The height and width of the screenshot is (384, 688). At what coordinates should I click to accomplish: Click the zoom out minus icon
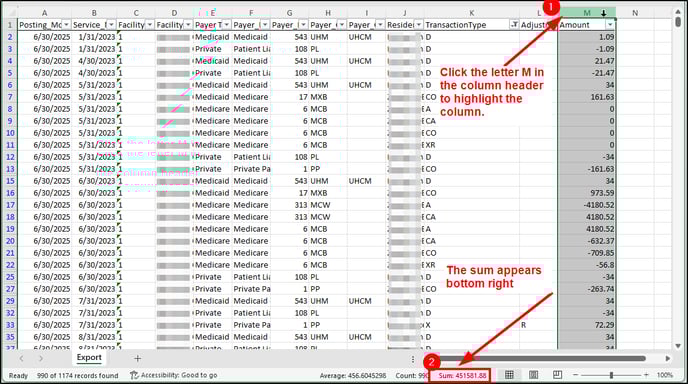[x=575, y=375]
